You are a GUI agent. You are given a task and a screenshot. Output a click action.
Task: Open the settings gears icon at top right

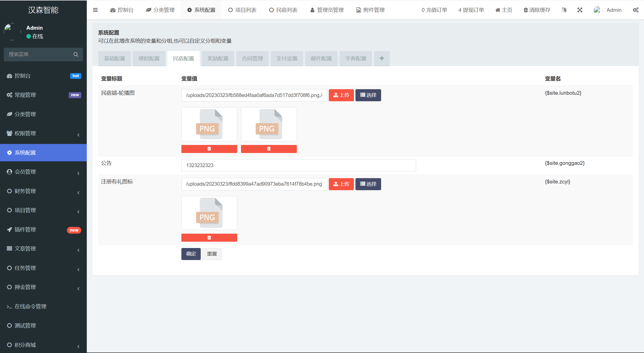(635, 10)
